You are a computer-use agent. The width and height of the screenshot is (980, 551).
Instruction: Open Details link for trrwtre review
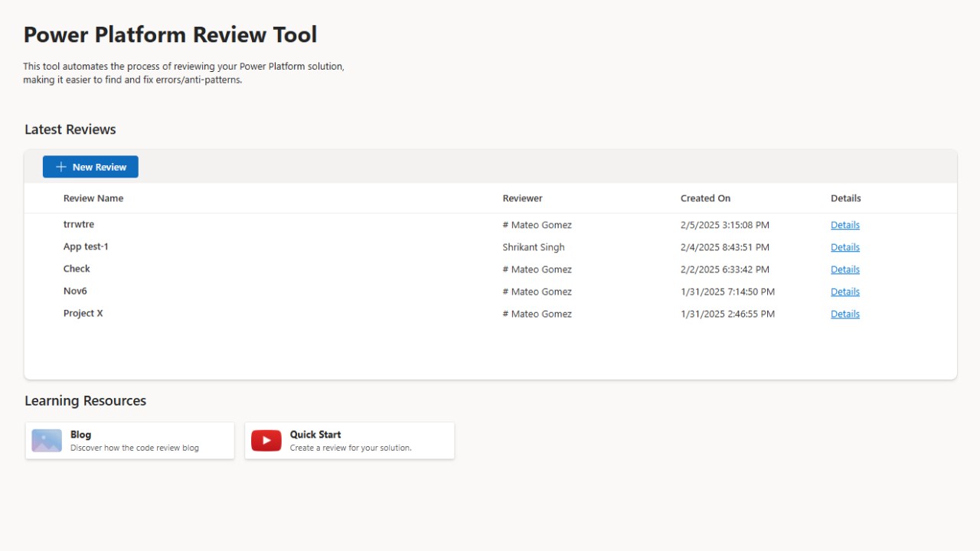pos(845,225)
